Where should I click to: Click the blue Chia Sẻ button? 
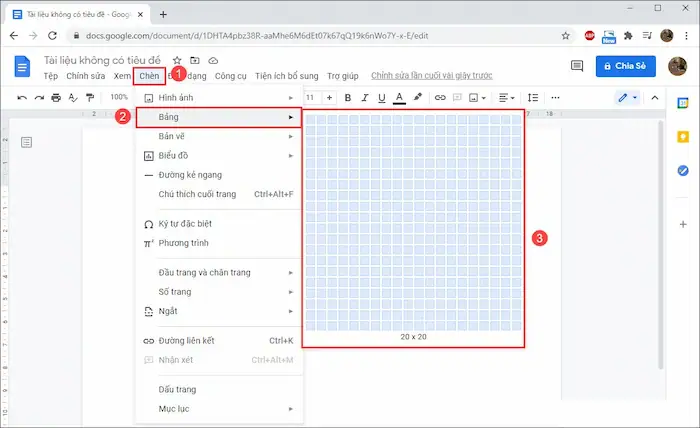626,66
